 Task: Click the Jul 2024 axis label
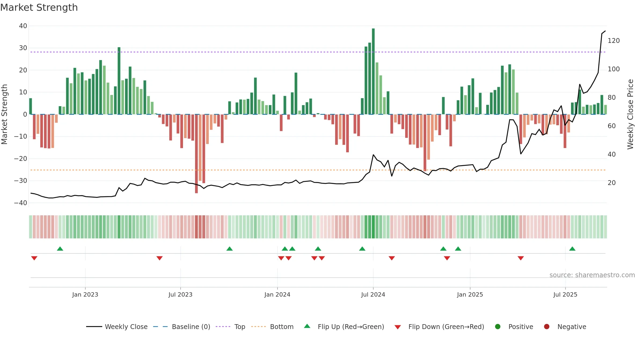tap(373, 294)
